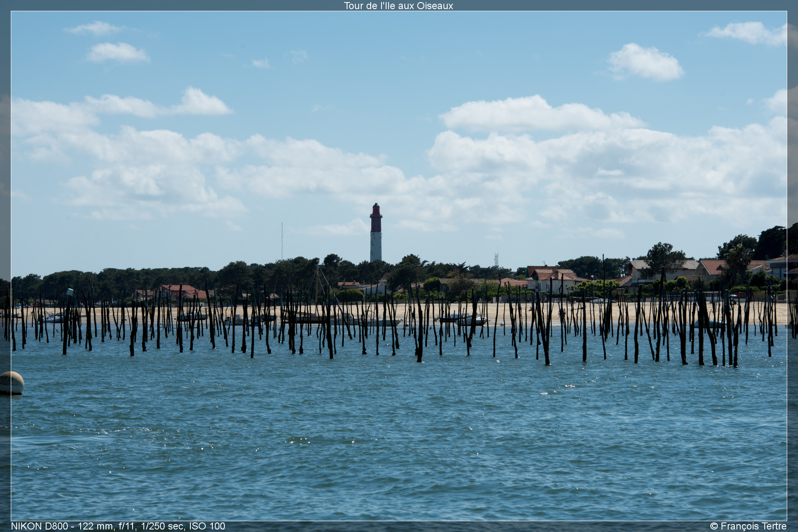Click the 'NIKON D800 - 122 mm' EXIF caption
The image size is (798, 532).
pyautogui.click(x=118, y=526)
